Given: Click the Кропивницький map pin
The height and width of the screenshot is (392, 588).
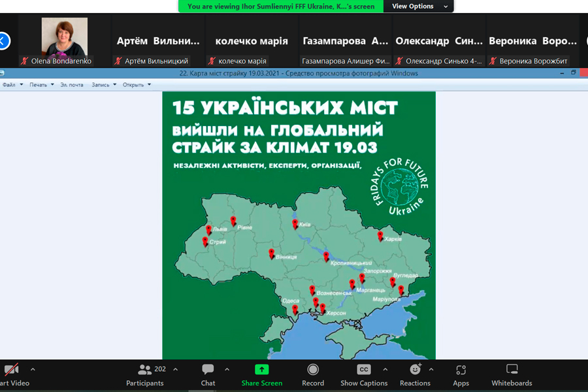Looking at the screenshot, I should 326,257.
